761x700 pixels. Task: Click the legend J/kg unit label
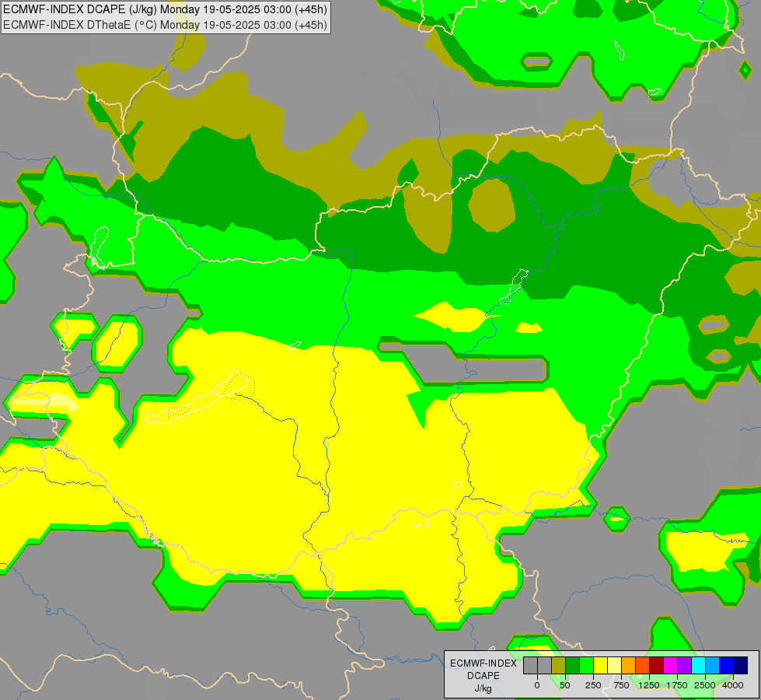point(483,688)
